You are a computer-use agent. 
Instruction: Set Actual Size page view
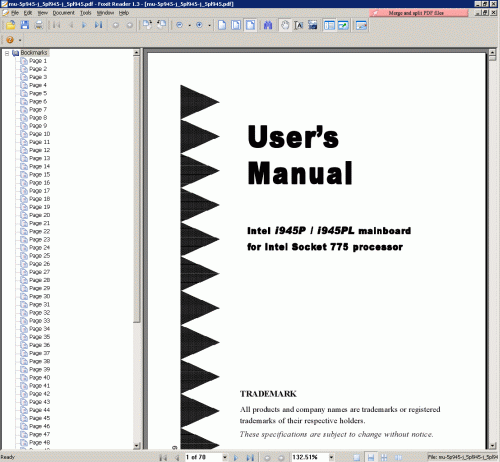pyautogui.click(x=222, y=25)
